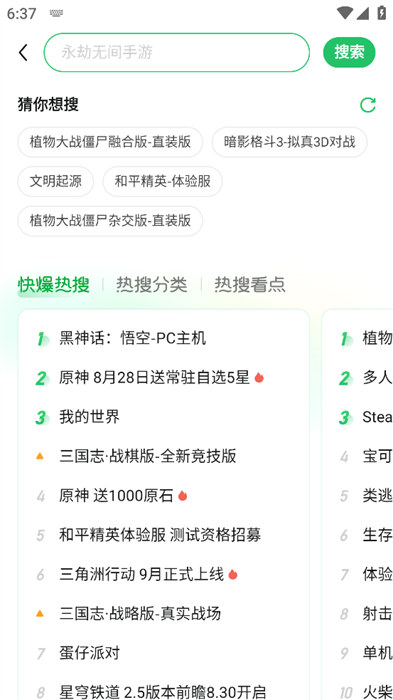393x700 pixels.
Task: Tap the fire icon beside 送1000原石
Action: 182,496
